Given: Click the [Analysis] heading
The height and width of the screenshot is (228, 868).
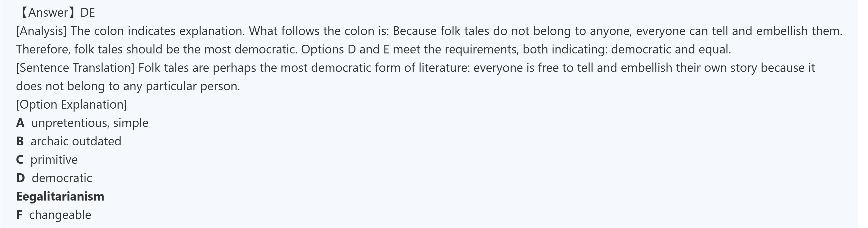Looking at the screenshot, I should 42,31.
